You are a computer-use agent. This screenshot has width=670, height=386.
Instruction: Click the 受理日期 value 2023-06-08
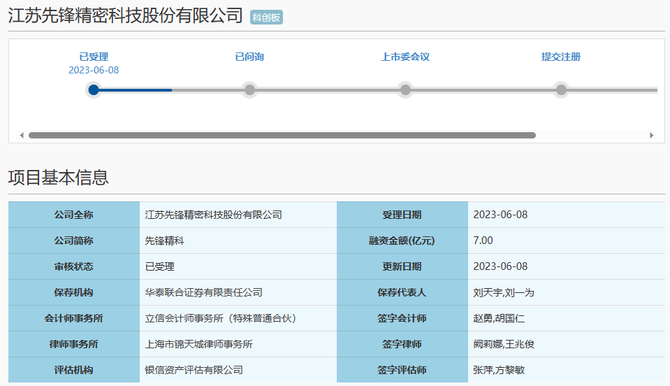500,215
